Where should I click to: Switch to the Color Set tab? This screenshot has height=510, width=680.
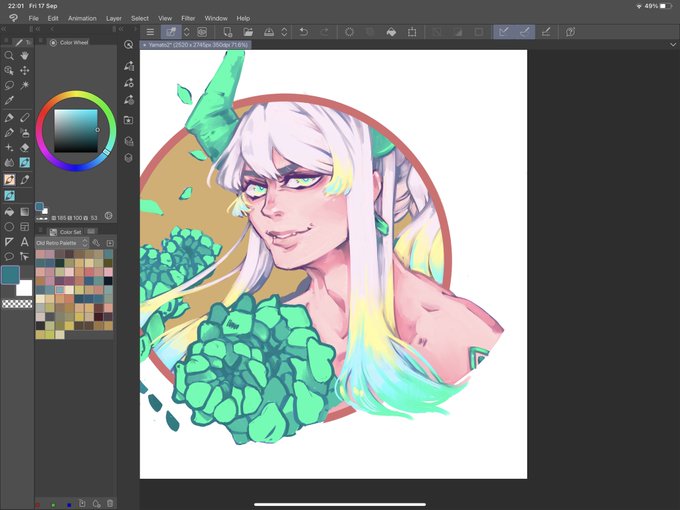click(65, 232)
